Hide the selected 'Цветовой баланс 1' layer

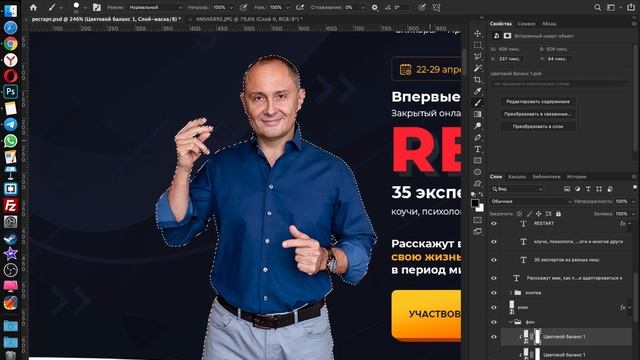tap(494, 337)
